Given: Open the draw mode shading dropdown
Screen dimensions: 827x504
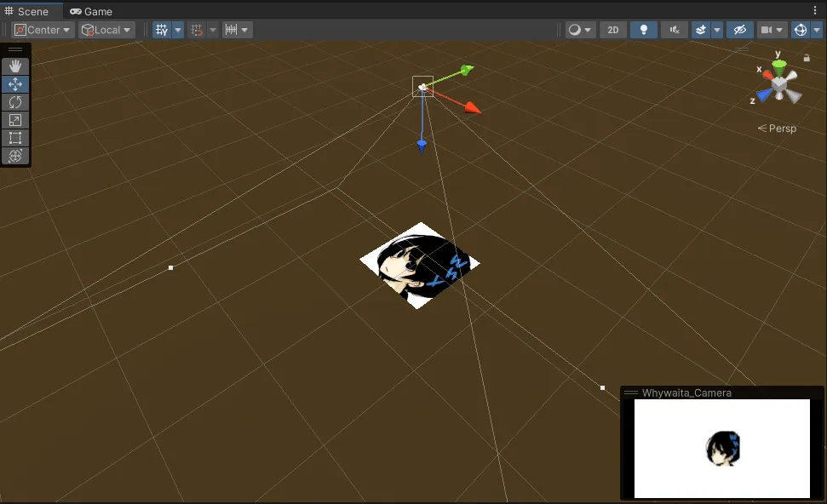Looking at the screenshot, I should tap(581, 30).
